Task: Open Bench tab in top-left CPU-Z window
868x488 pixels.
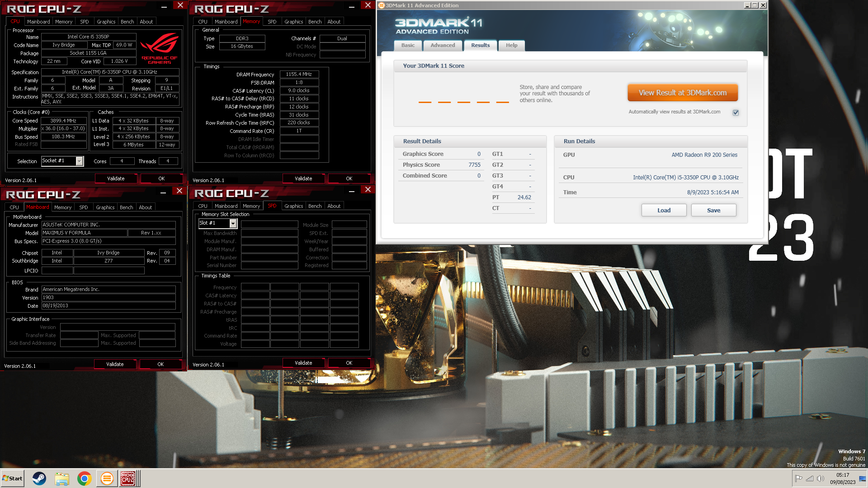Action: [x=127, y=22]
